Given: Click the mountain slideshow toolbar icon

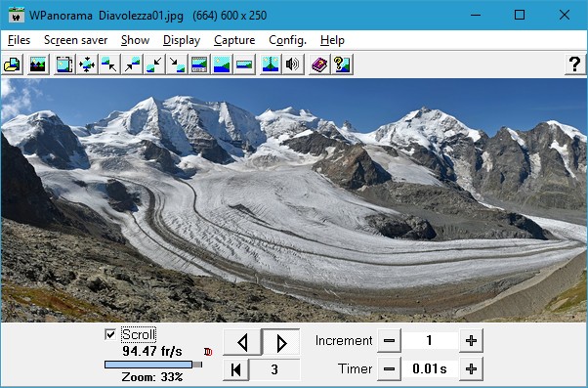Looking at the screenshot, I should coord(38,65).
